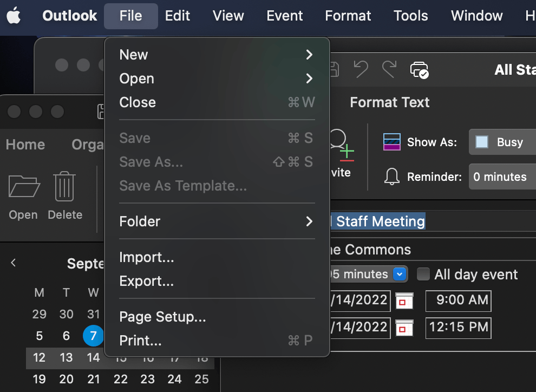Screen dimensions: 536x392
Task: Click the Redo arrow icon
Action: [389, 70]
